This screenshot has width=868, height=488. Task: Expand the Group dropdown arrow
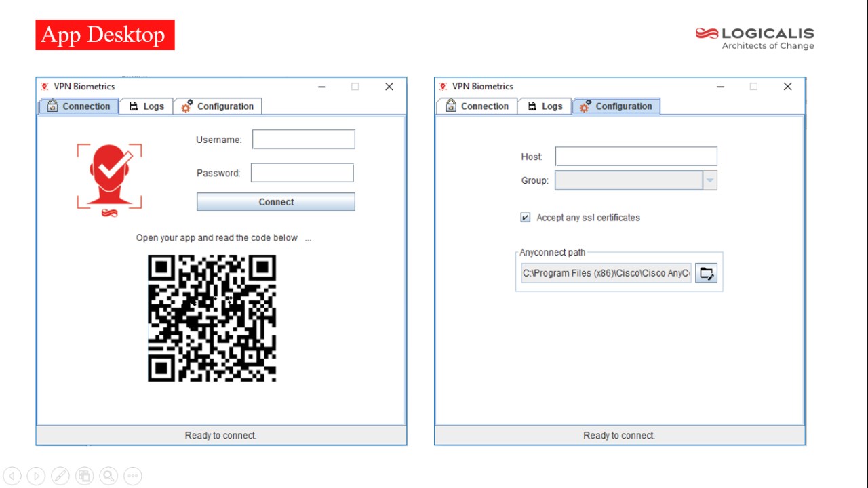(x=710, y=180)
